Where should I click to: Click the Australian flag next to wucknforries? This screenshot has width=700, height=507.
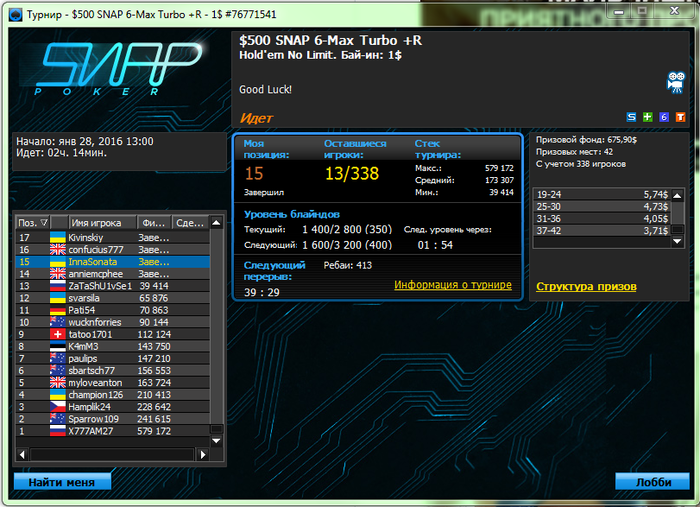pos(58,322)
